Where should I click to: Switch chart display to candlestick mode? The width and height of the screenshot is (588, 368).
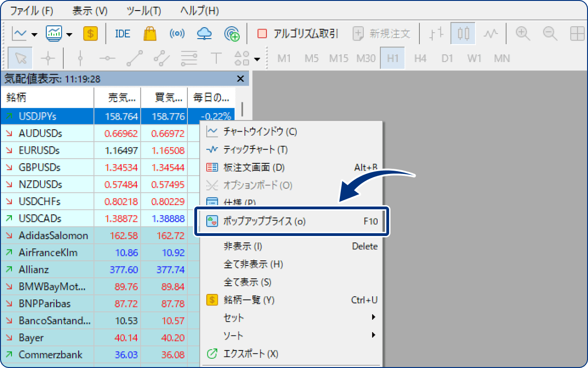(x=463, y=33)
